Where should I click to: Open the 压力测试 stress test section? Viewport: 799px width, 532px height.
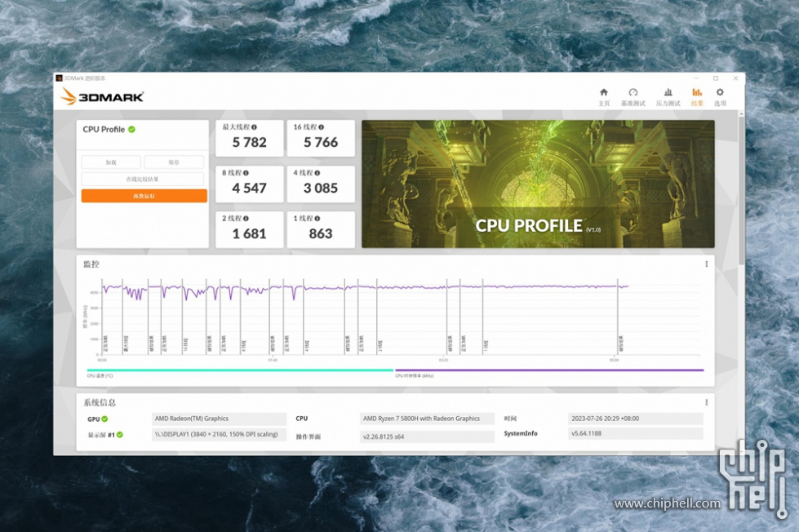pos(668,97)
